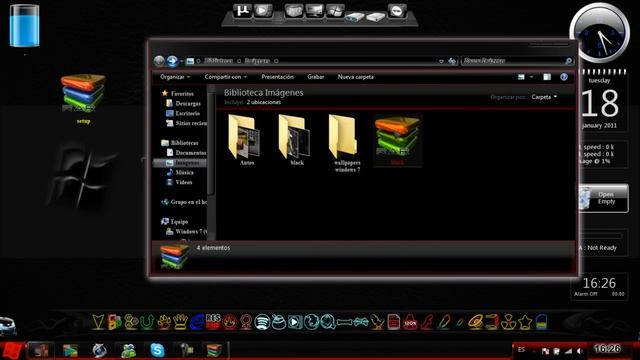
Task: Click Nueva carpeta button
Action: (356, 77)
